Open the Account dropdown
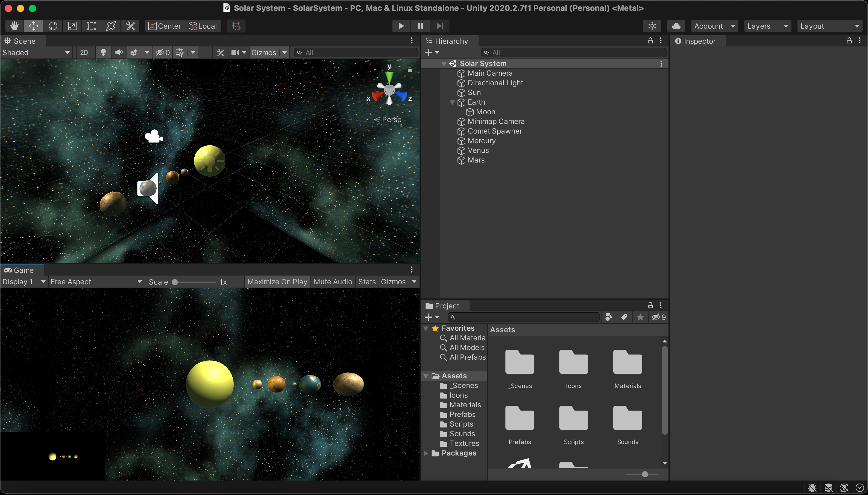The width and height of the screenshot is (868, 495). point(714,26)
